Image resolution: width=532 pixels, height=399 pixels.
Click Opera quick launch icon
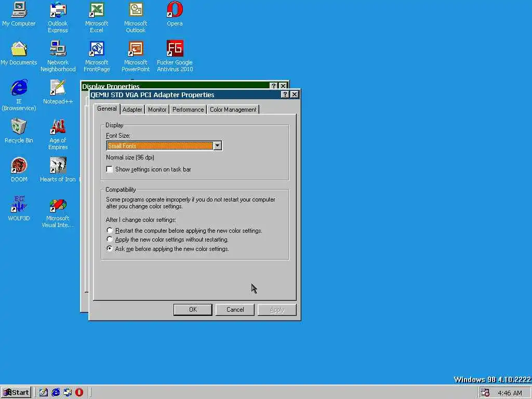pos(79,392)
